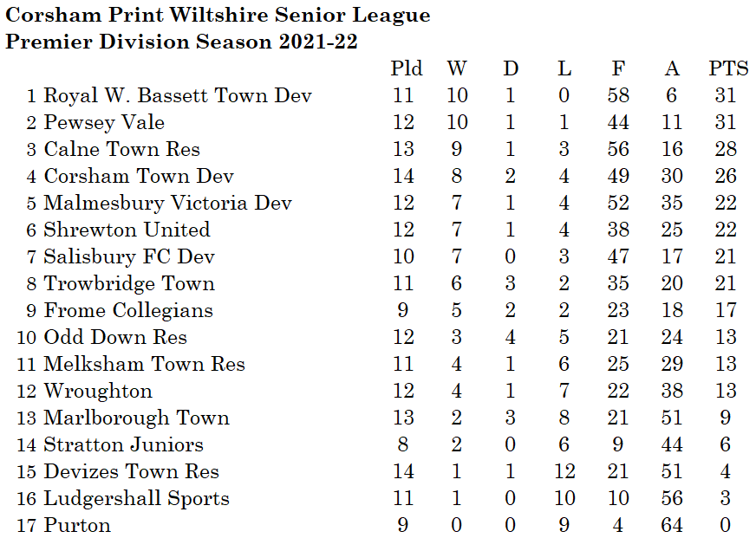Select Royal W. Bassett Town Dev team name
The width and height of the screenshot is (756, 538).
point(178,95)
